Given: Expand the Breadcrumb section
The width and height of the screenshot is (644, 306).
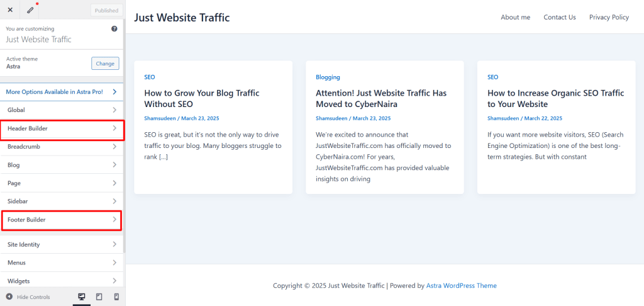Looking at the screenshot, I should tap(62, 147).
